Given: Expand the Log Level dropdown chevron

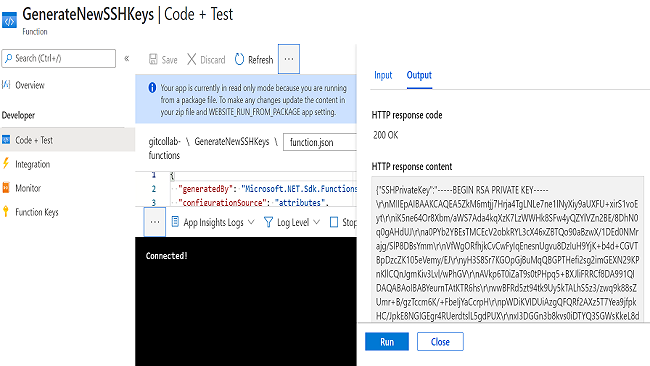Looking at the screenshot, I should tap(316, 222).
